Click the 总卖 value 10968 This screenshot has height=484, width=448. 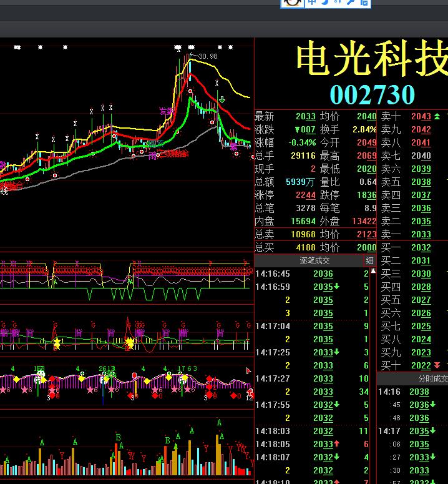[303, 234]
